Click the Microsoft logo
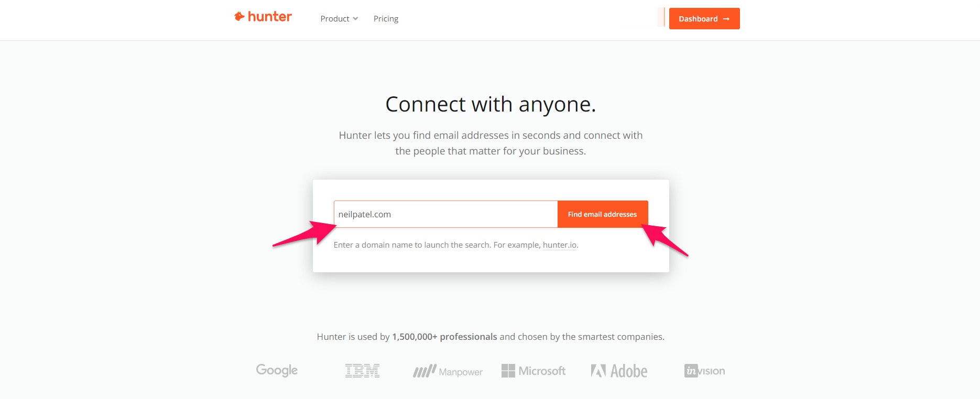Viewport: 980px width, 399px height. (533, 371)
